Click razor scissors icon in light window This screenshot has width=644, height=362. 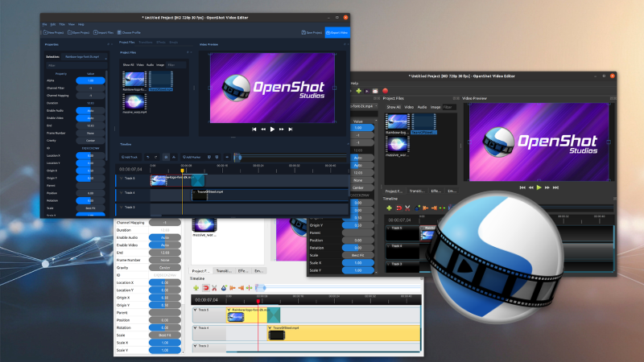coord(214,288)
